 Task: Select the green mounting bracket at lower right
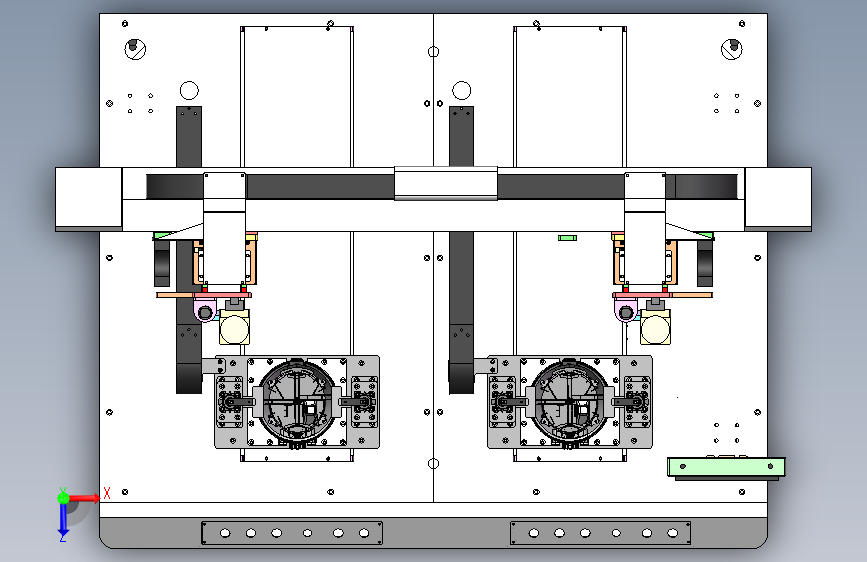(x=726, y=467)
